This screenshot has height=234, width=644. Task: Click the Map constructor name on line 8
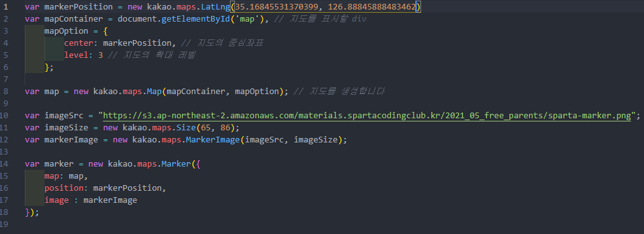tap(154, 92)
